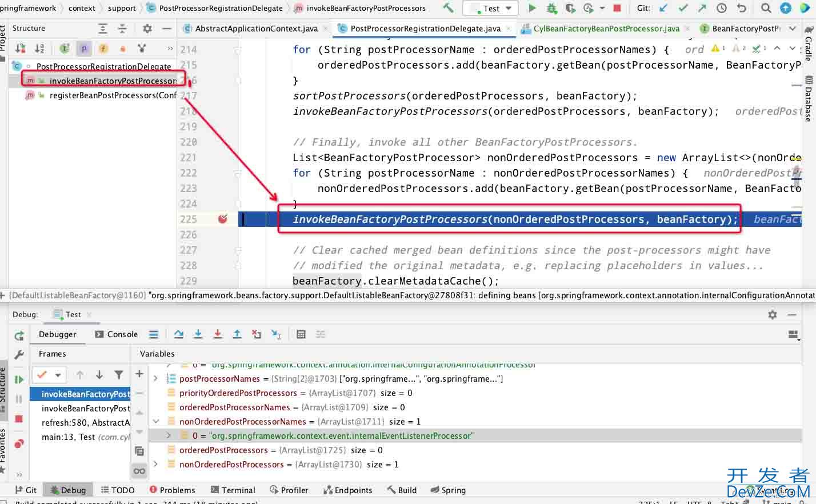Close the Test debug session tab
This screenshot has height=504, width=816.
[x=89, y=314]
